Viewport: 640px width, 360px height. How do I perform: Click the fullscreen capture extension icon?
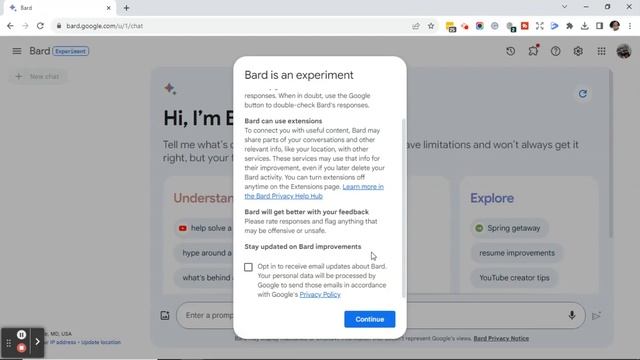(x=540, y=26)
